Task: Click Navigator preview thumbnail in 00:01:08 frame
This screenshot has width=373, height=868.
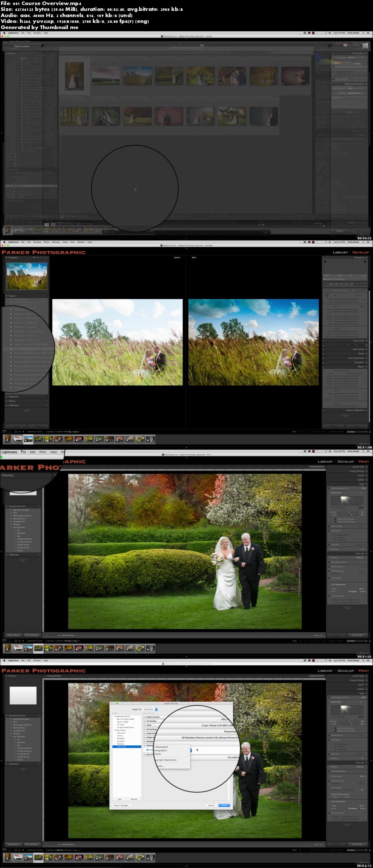Action: pyautogui.click(x=27, y=276)
